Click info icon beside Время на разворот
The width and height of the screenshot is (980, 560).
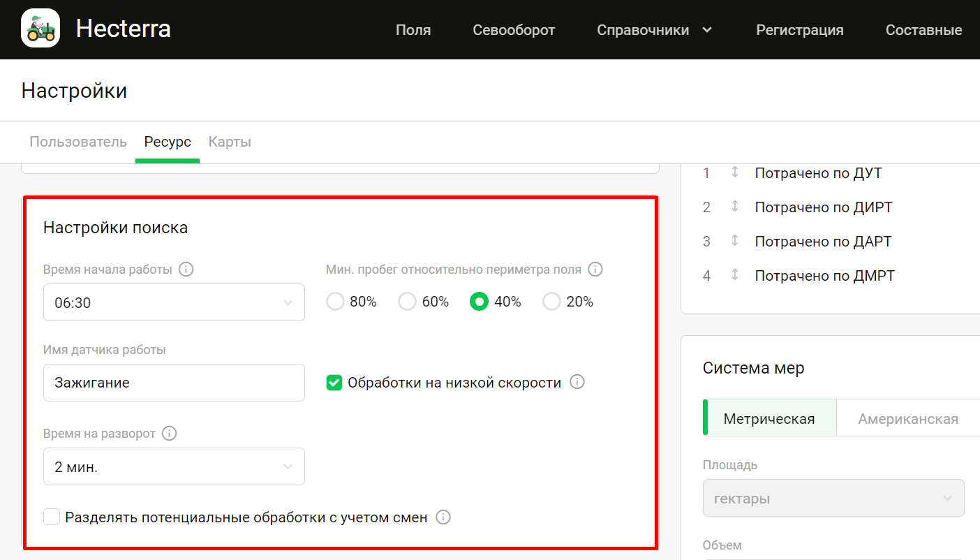coord(169,434)
